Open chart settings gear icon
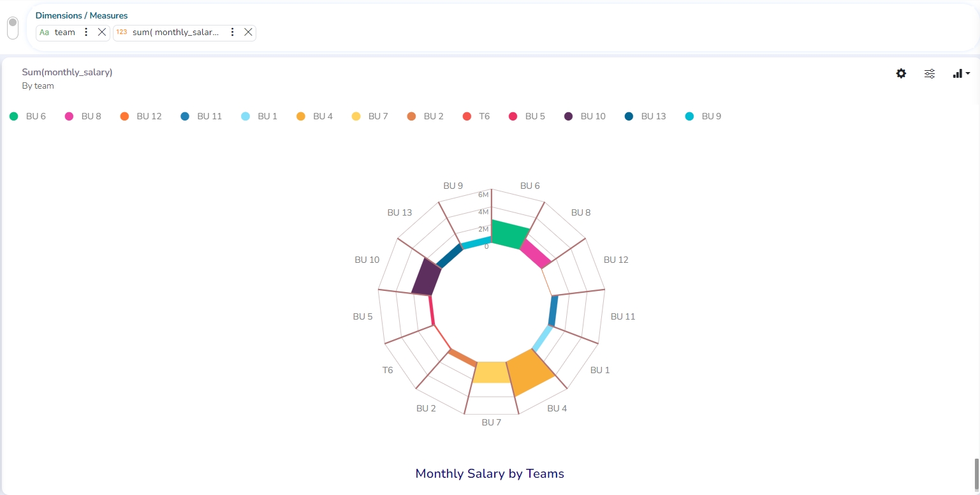The width and height of the screenshot is (980, 495). [x=901, y=73]
